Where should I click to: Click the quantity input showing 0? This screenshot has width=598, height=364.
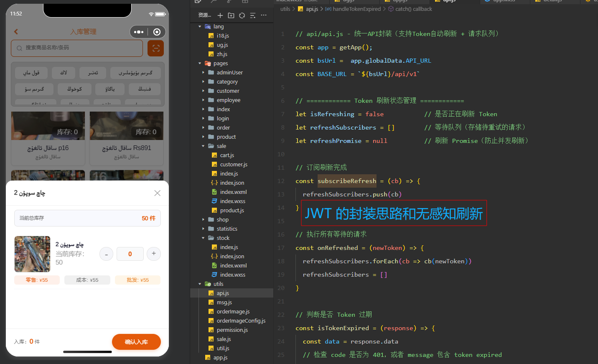click(x=130, y=254)
